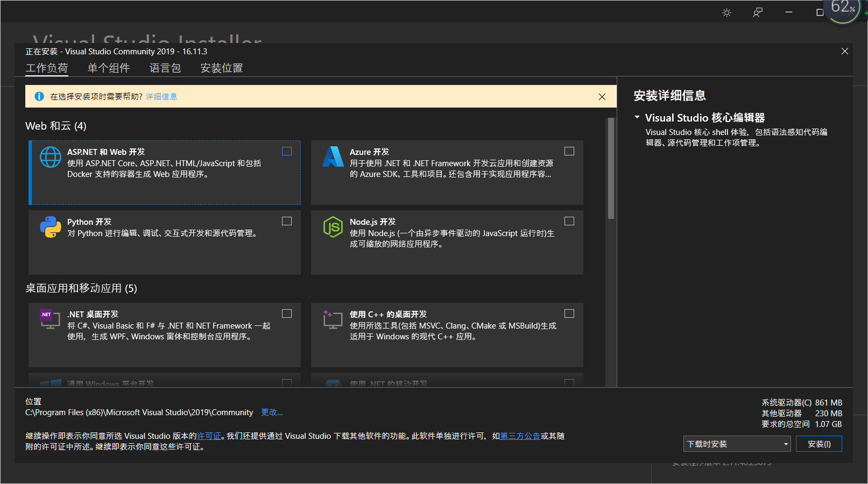Click the .NET desktop development icon
This screenshot has height=484, width=868.
[50, 319]
